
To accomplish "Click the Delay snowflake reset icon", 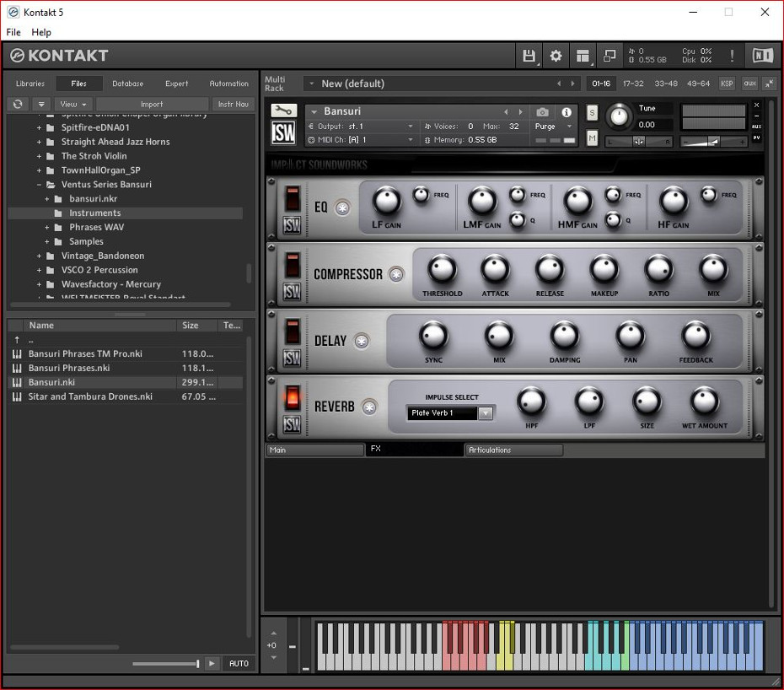I will 362,342.
